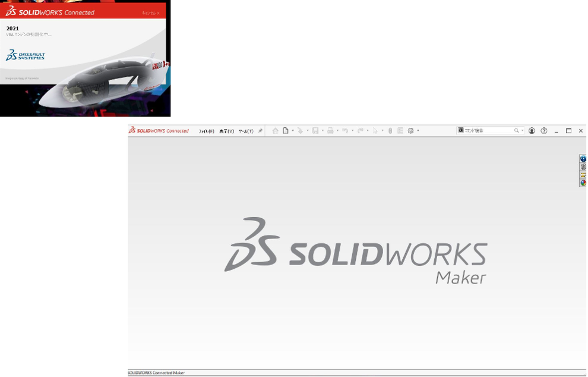
Task: Click the VBA initializing status text on splash
Action: coord(29,34)
